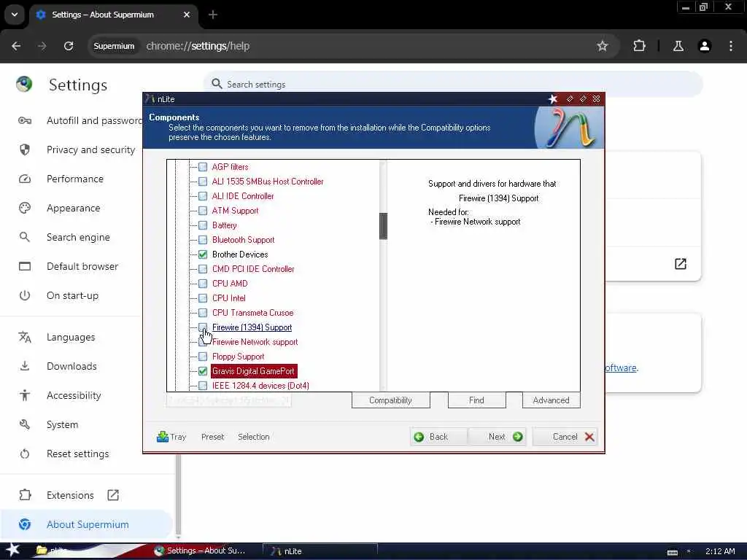747x560 pixels.
Task: Open the taskbar start star button
Action: point(12,550)
